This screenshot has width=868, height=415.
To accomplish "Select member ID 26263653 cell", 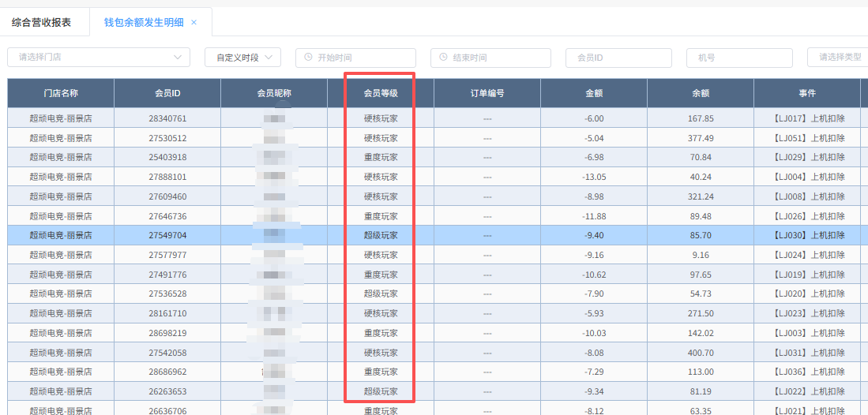I will click(167, 391).
